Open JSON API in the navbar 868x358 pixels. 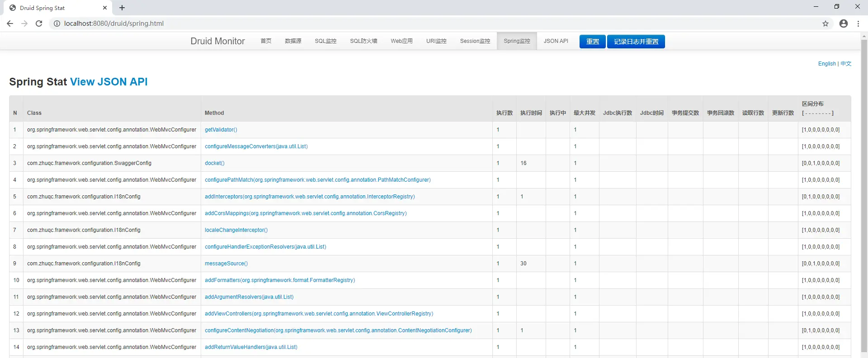(x=556, y=41)
